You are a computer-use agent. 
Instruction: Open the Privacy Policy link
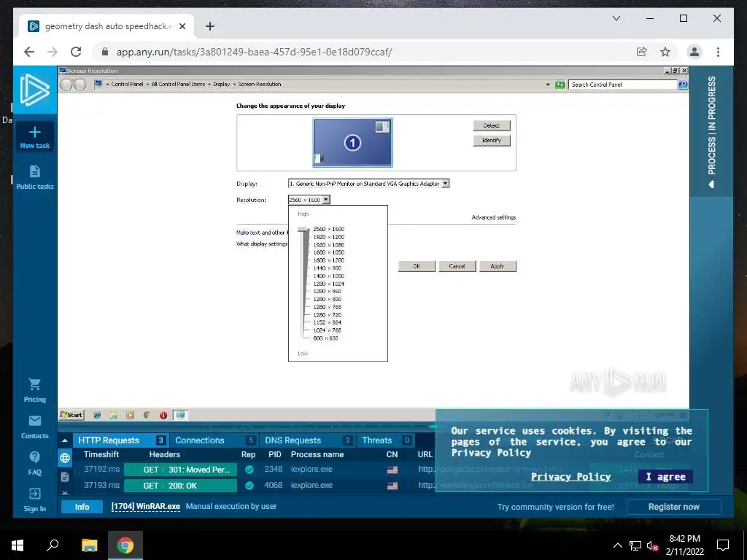click(570, 477)
